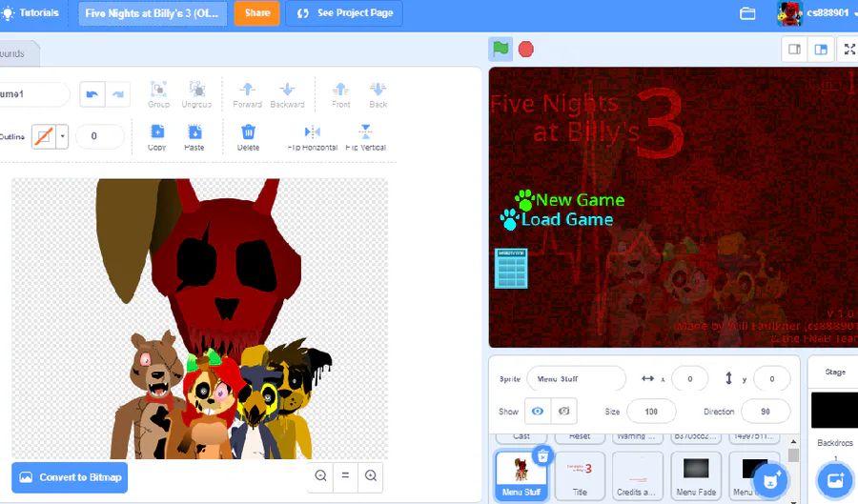Flip the costume vertically
Screen dimensions: 858x504
click(365, 137)
